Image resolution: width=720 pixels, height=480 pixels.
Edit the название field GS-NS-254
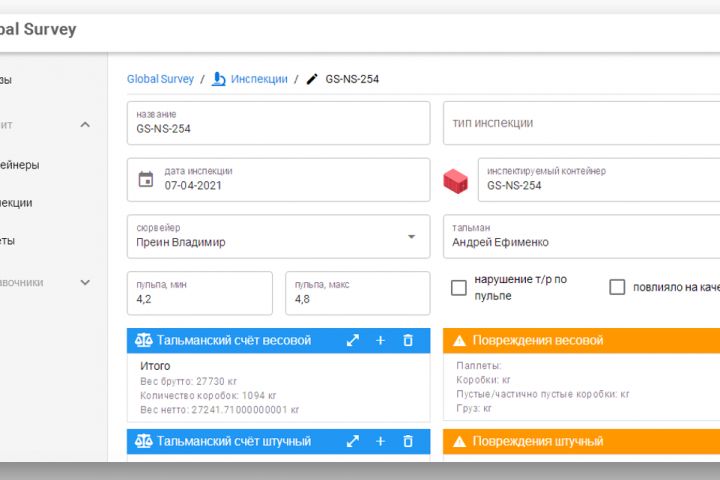(278, 123)
